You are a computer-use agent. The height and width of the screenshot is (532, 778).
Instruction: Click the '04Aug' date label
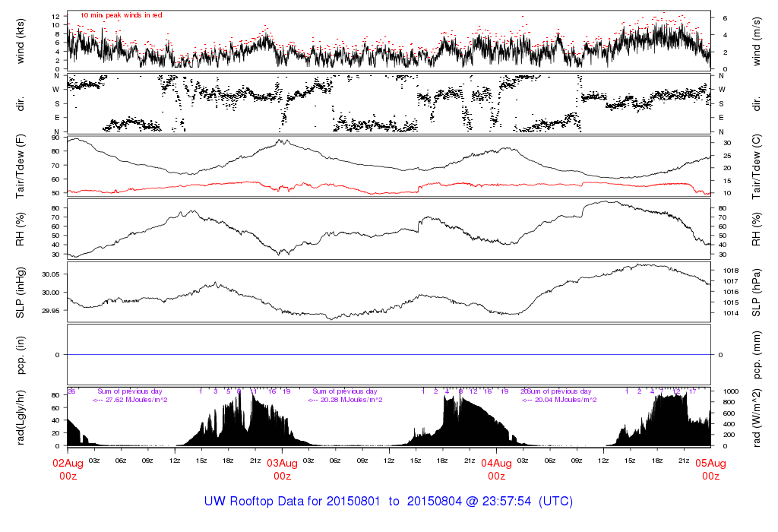[x=496, y=463]
